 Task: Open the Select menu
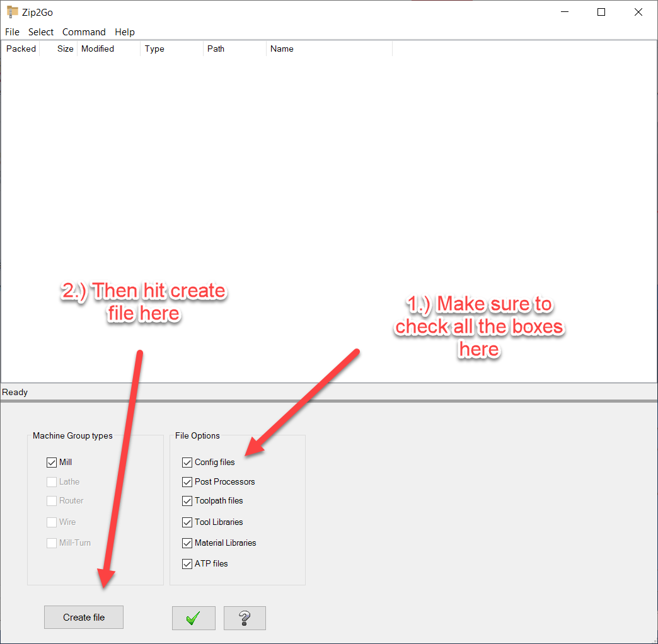pyautogui.click(x=41, y=32)
